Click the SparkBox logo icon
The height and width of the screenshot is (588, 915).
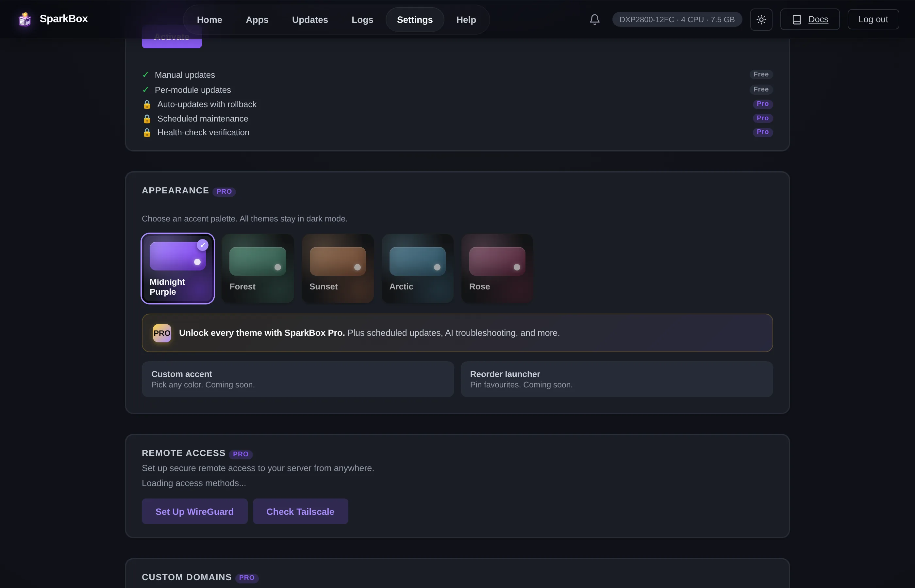25,19
